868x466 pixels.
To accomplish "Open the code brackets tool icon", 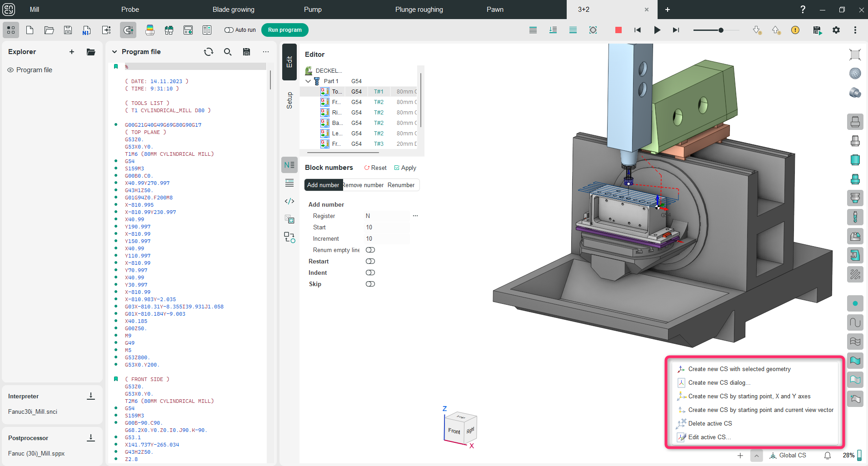I will coord(289,201).
